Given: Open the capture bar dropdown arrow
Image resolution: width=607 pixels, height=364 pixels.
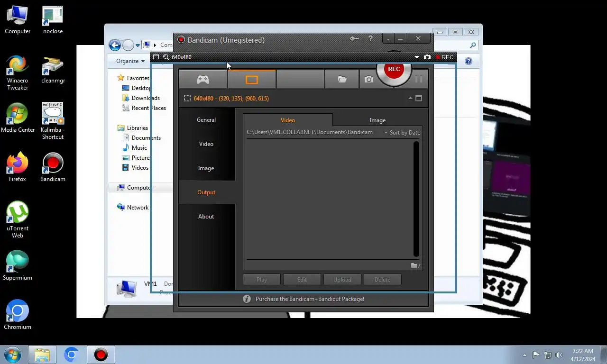Looking at the screenshot, I should [417, 57].
